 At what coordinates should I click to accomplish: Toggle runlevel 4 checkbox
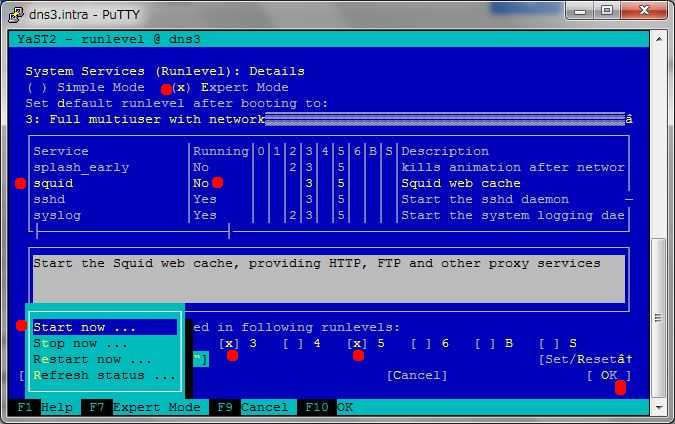(x=302, y=344)
